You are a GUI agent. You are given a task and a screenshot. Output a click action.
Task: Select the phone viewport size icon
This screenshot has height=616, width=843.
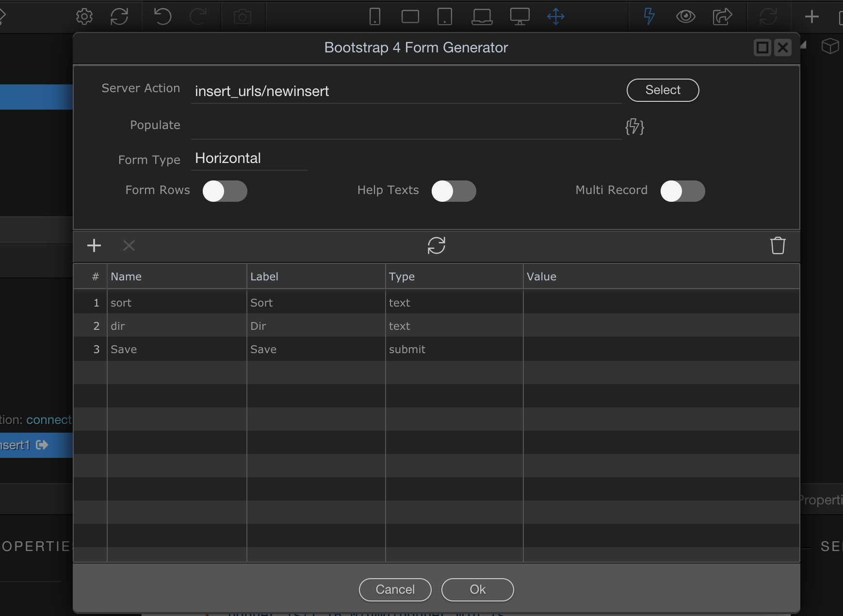374,16
